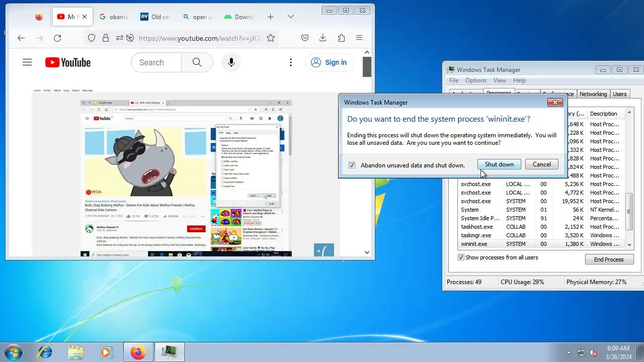Switch to the Networking tab

[593, 94]
